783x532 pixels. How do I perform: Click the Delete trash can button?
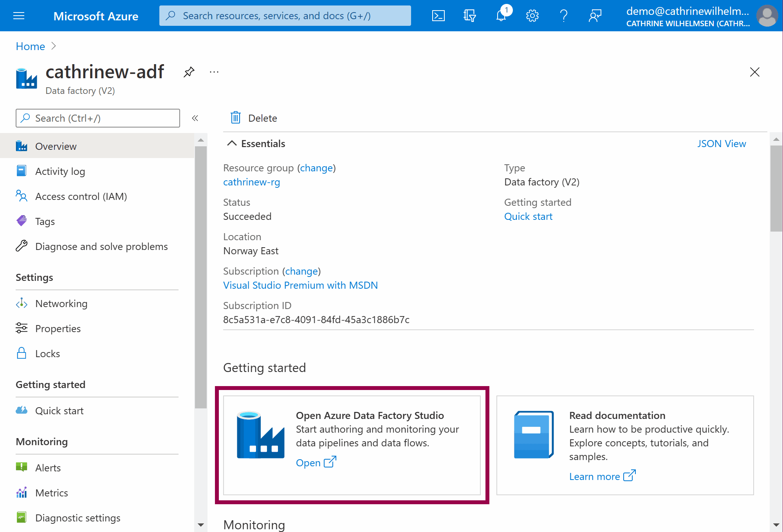[254, 118]
